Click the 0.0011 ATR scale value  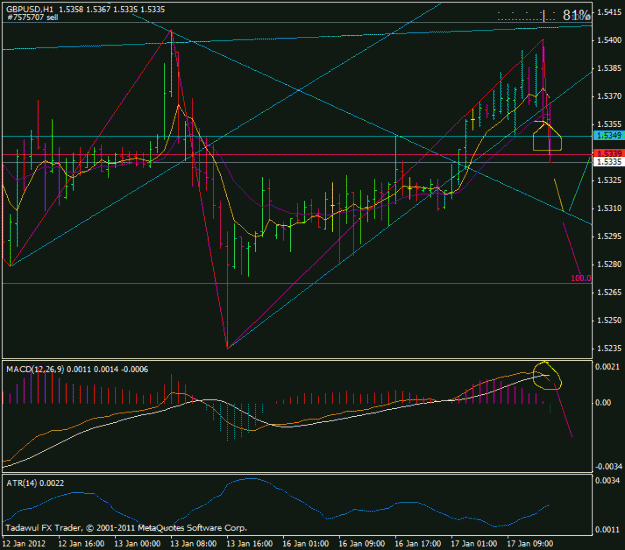(607, 529)
